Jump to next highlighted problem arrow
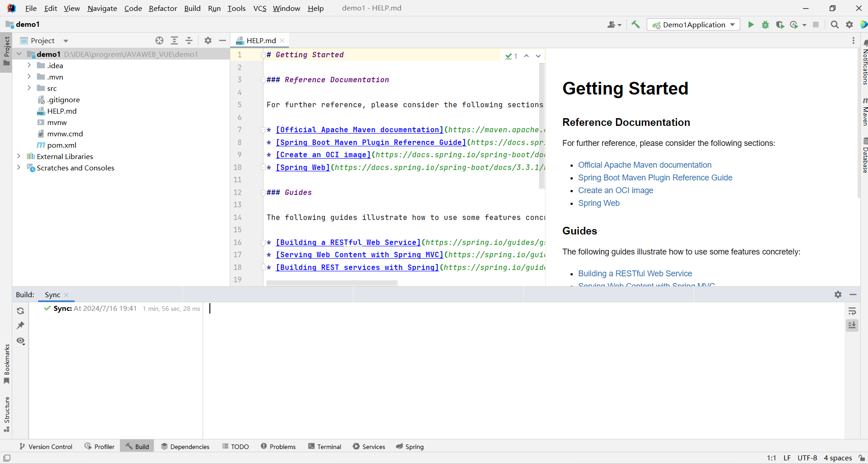The width and height of the screenshot is (868, 464). (538, 56)
